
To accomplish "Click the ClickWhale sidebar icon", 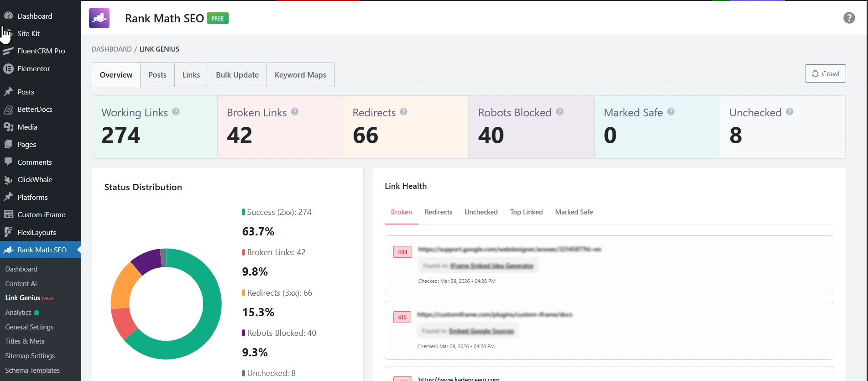I will 8,180.
